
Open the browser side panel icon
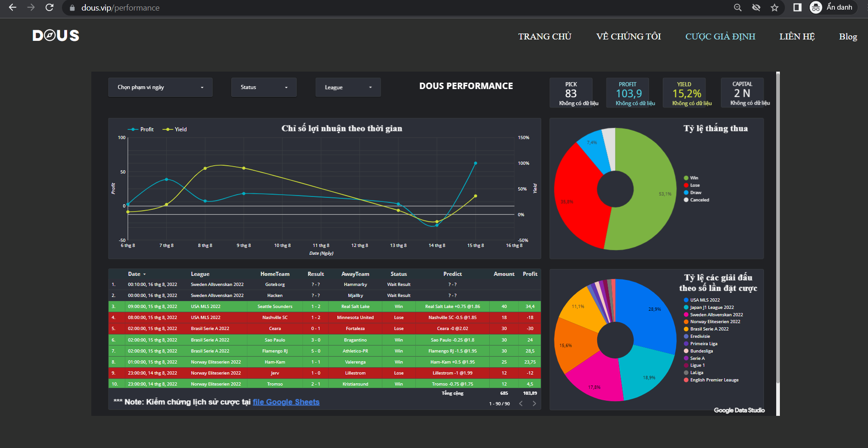797,7
